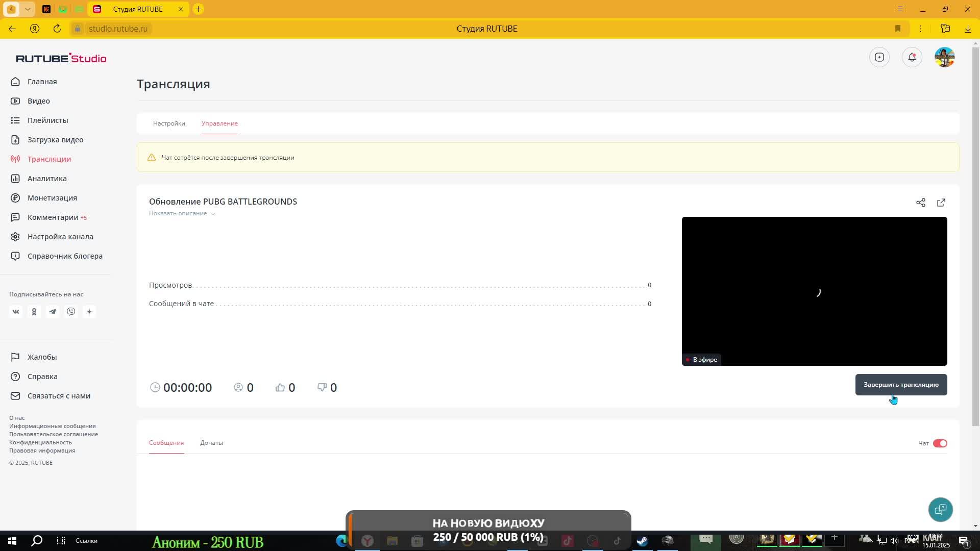Open the Windows Start menu
Screen dimensions: 980x551
tap(12, 541)
